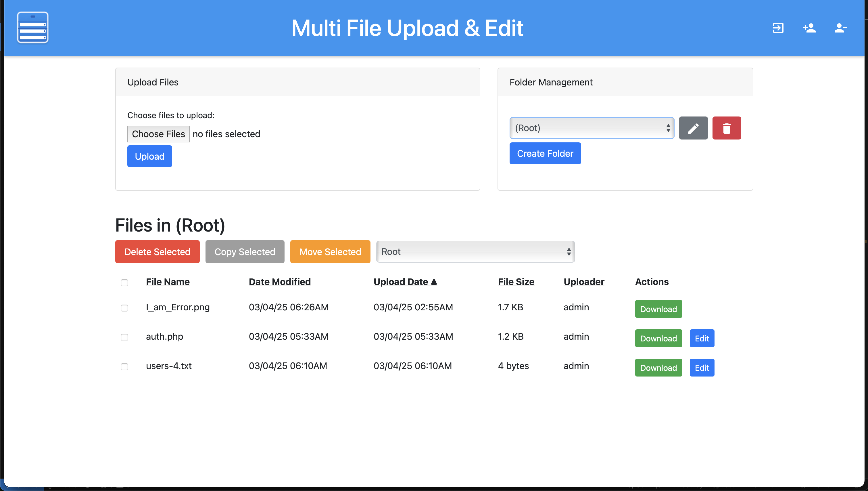
Task: Sort by File Size column
Action: (x=516, y=282)
